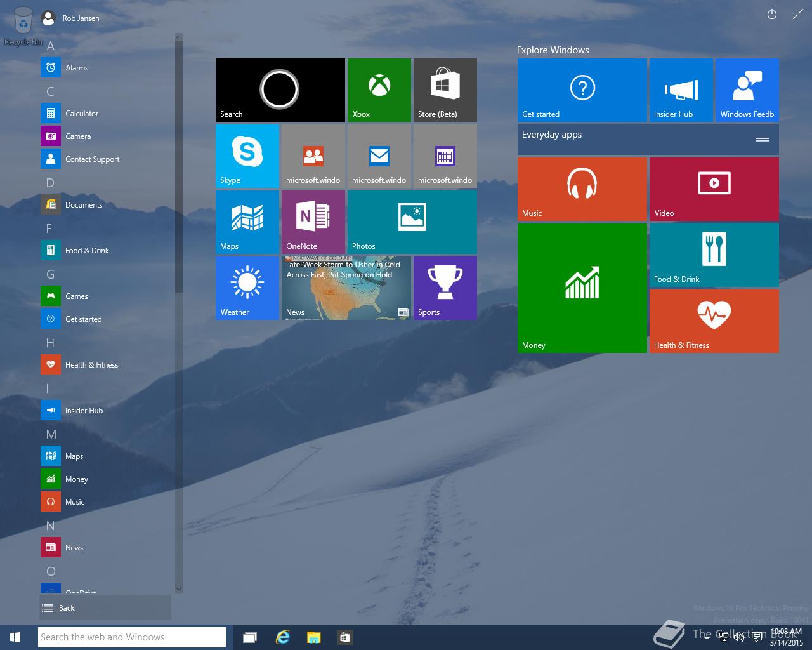
Task: Open the Weather tile
Action: pos(247,288)
